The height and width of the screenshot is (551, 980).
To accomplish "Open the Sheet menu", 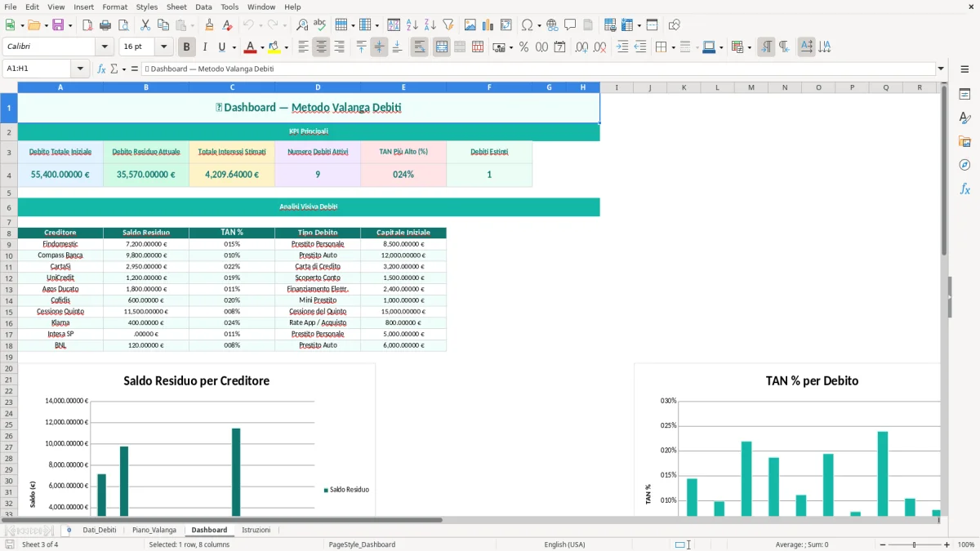I will click(x=176, y=7).
